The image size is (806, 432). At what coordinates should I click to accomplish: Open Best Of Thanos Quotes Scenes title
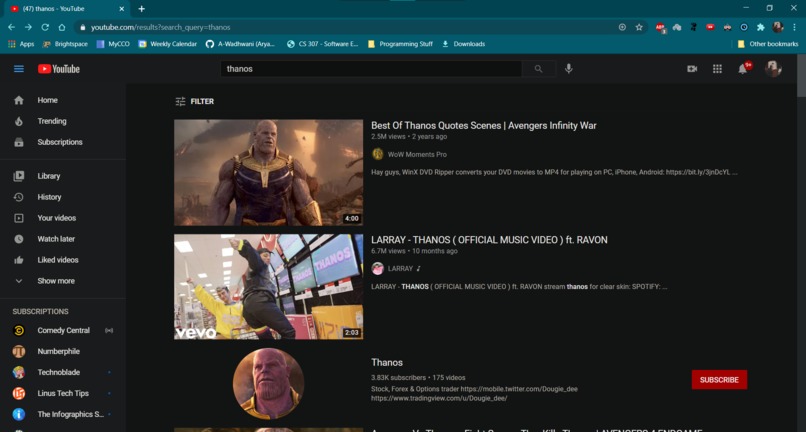[484, 125]
